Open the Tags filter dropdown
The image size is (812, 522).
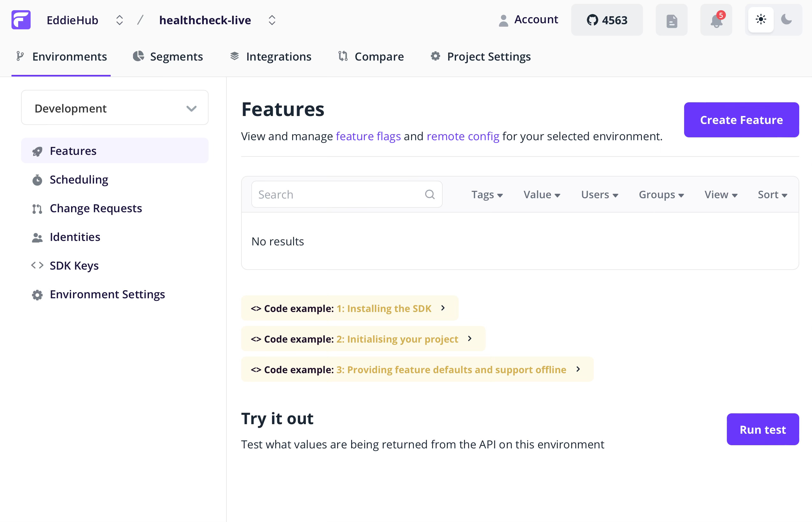pos(487,195)
